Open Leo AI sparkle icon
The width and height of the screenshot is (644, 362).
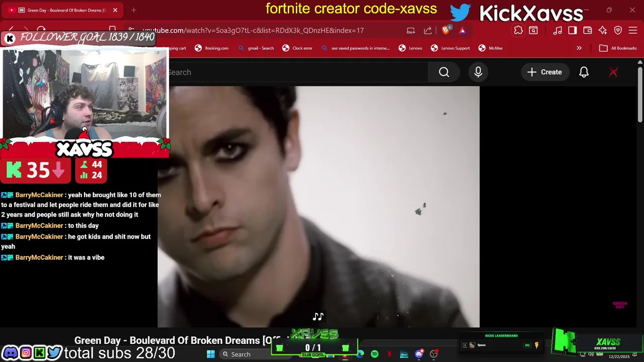(603, 30)
